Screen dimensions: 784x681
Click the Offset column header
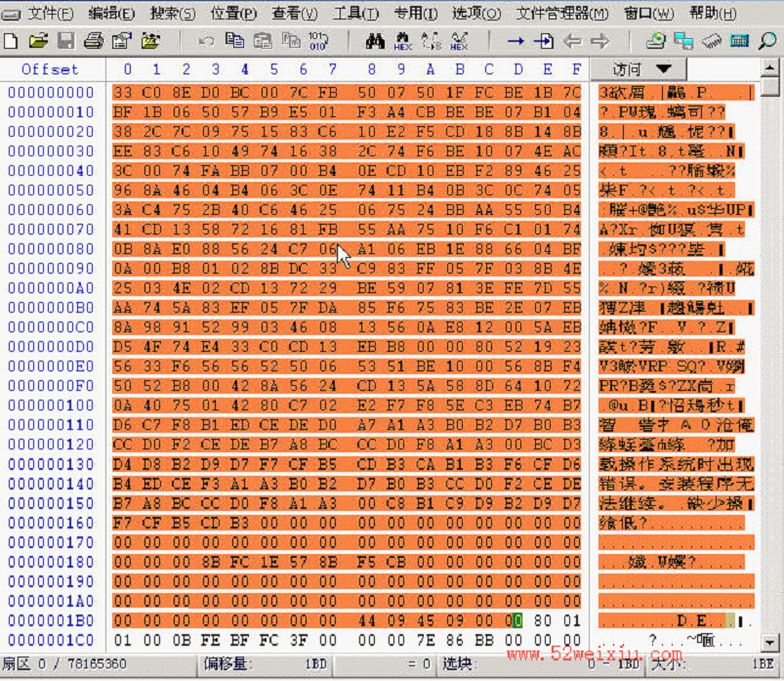click(50, 69)
